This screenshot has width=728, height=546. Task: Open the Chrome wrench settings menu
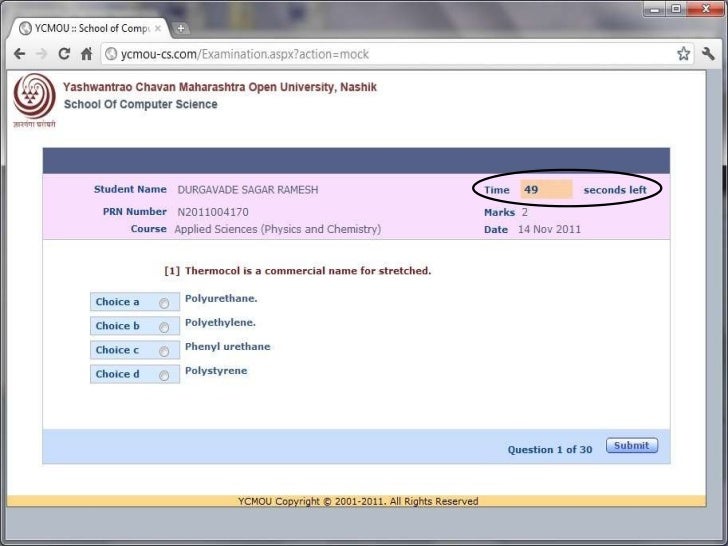[x=708, y=54]
